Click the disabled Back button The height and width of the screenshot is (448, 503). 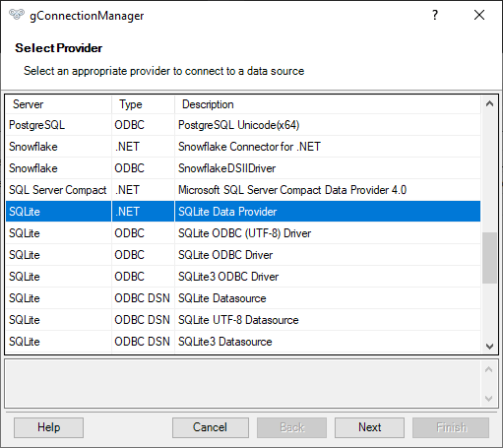tap(291, 427)
